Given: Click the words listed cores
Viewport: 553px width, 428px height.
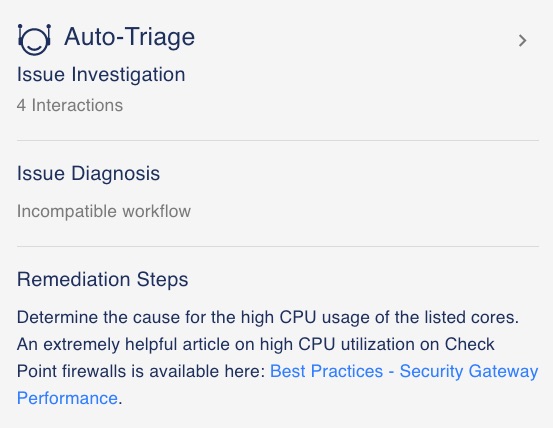Looking at the screenshot, I should tap(471, 317).
